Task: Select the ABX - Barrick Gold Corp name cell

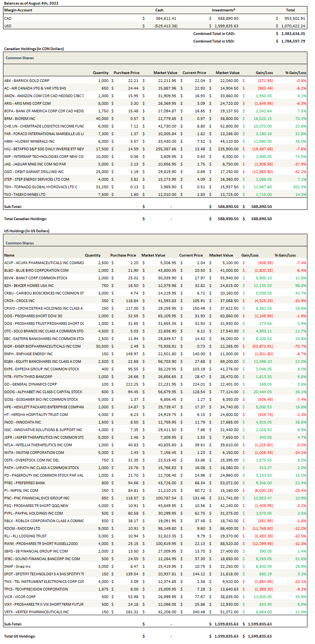Action: click(x=27, y=80)
